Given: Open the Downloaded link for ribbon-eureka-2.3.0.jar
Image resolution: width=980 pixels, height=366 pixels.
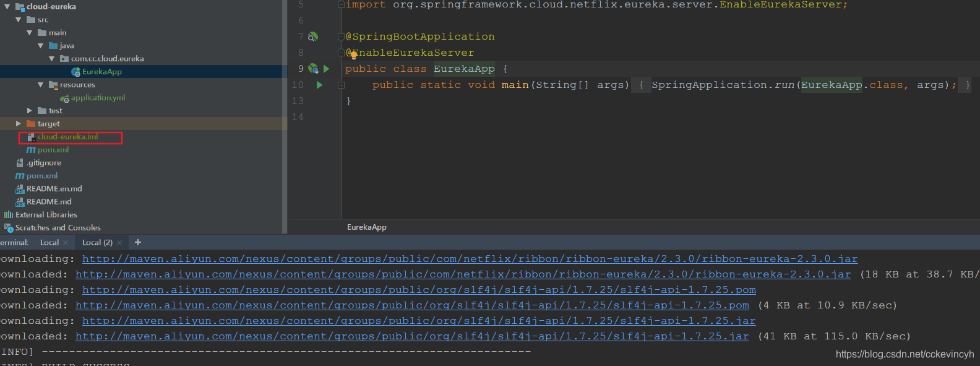Looking at the screenshot, I should click(463, 274).
